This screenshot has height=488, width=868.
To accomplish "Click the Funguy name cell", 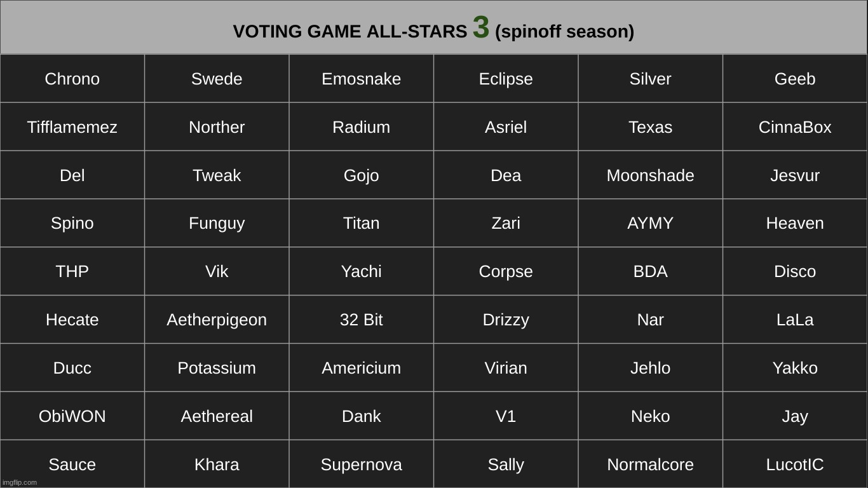I will [217, 223].
